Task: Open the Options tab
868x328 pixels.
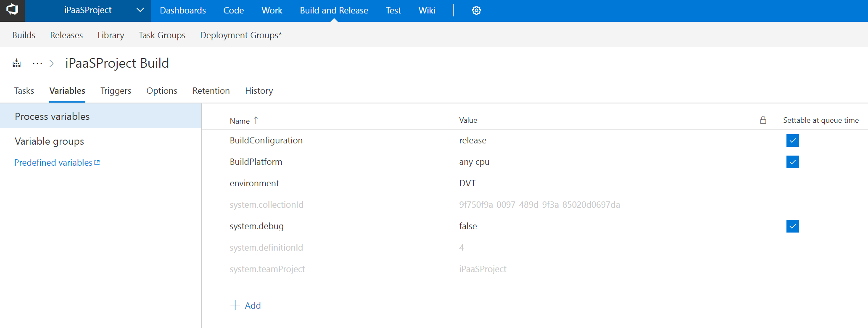Action: click(162, 91)
